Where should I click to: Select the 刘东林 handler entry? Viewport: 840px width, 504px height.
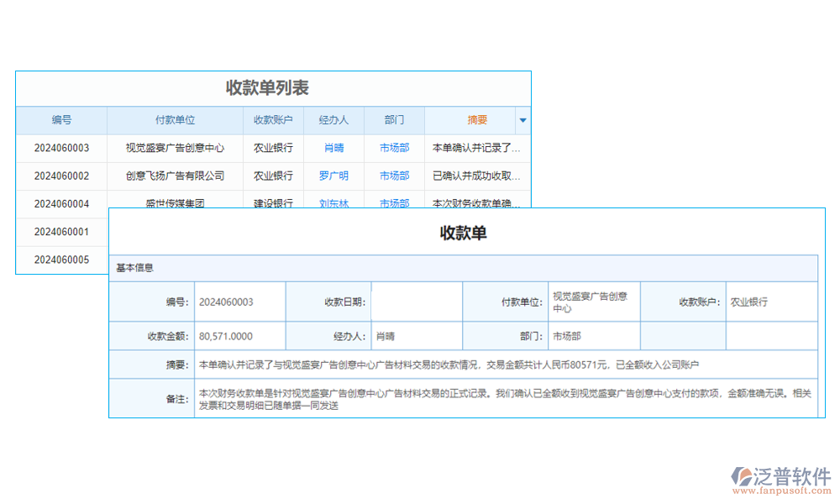tap(333, 203)
